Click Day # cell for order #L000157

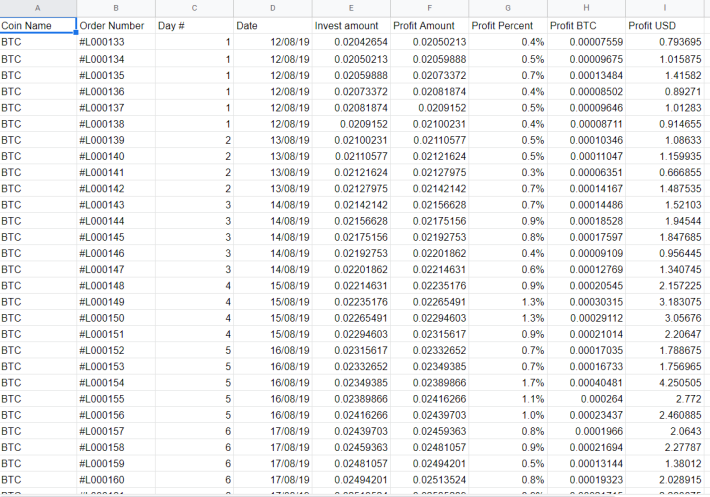(x=194, y=431)
